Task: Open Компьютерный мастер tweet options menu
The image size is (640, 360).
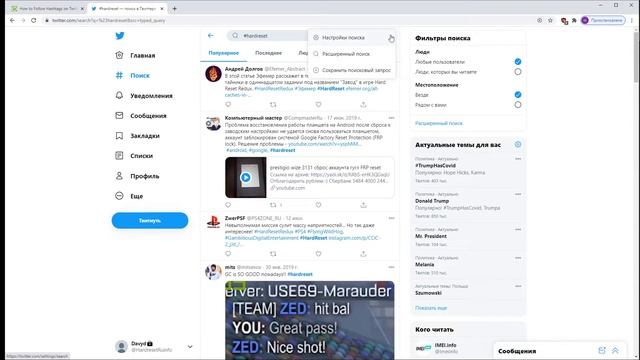Action: point(391,118)
